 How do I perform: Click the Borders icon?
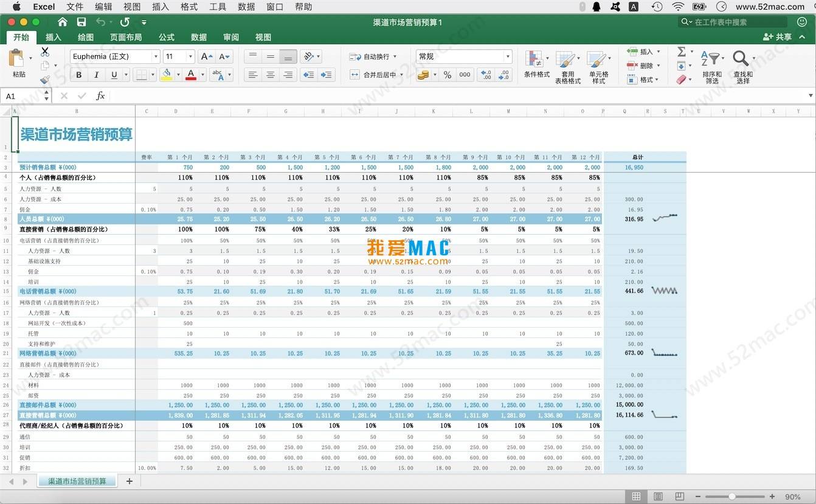(x=141, y=75)
